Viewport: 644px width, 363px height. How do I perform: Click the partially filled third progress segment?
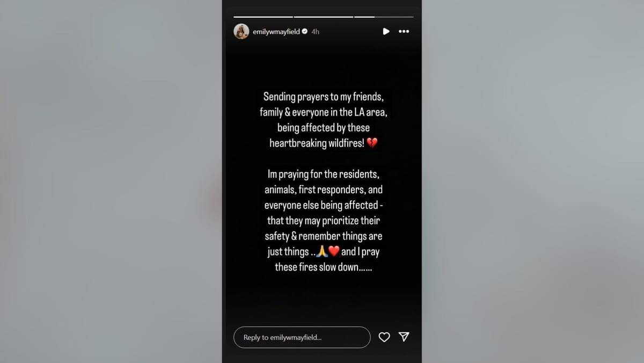tap(384, 17)
